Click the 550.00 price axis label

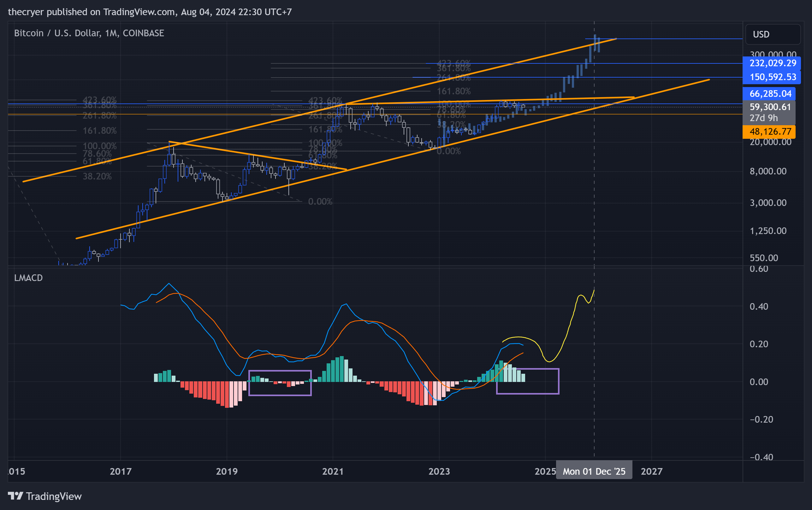pos(764,258)
